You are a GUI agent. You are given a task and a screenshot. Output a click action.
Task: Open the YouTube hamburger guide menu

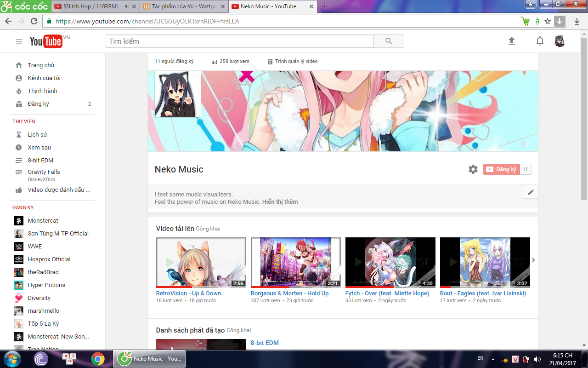click(x=19, y=41)
